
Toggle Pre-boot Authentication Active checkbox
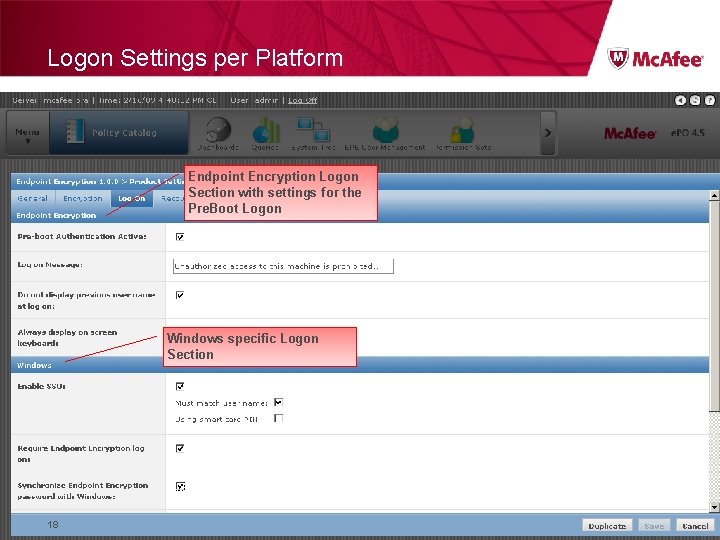[x=180, y=237]
